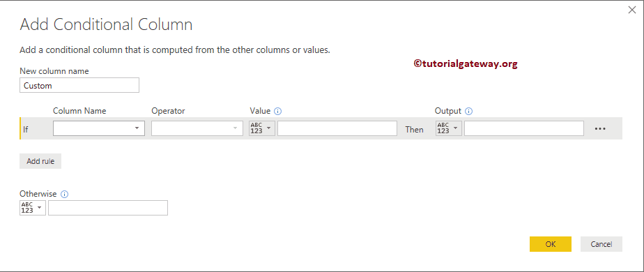Click the Cancel button

point(601,244)
